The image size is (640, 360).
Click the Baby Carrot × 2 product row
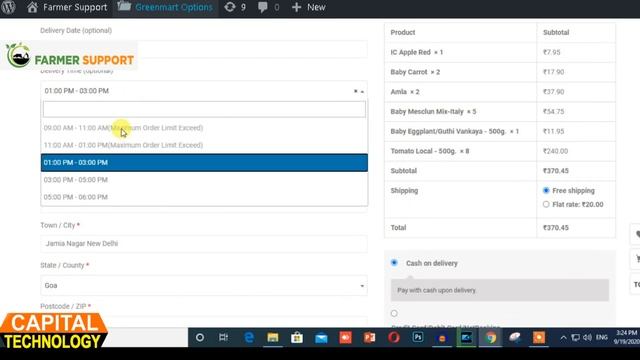(500, 72)
